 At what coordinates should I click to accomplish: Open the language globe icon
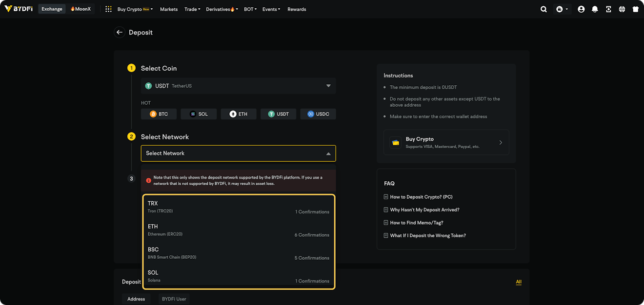[622, 9]
